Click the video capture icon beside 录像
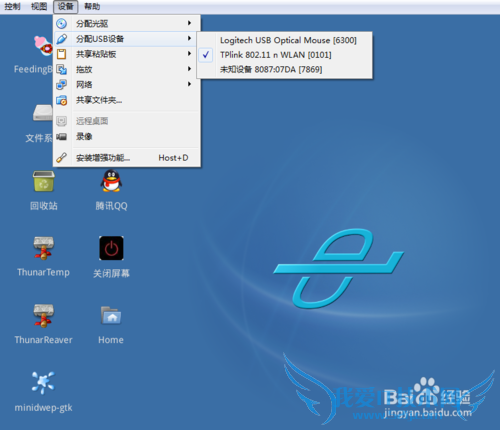This screenshot has height=430, width=500. tap(61, 136)
